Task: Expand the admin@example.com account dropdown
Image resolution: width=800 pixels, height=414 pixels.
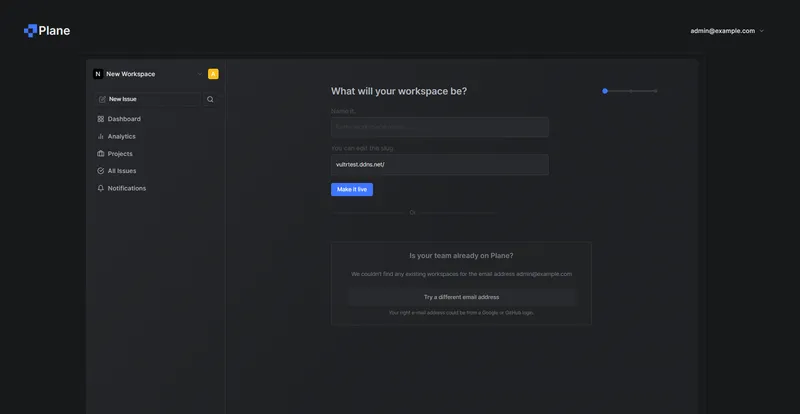Action: pos(762,31)
